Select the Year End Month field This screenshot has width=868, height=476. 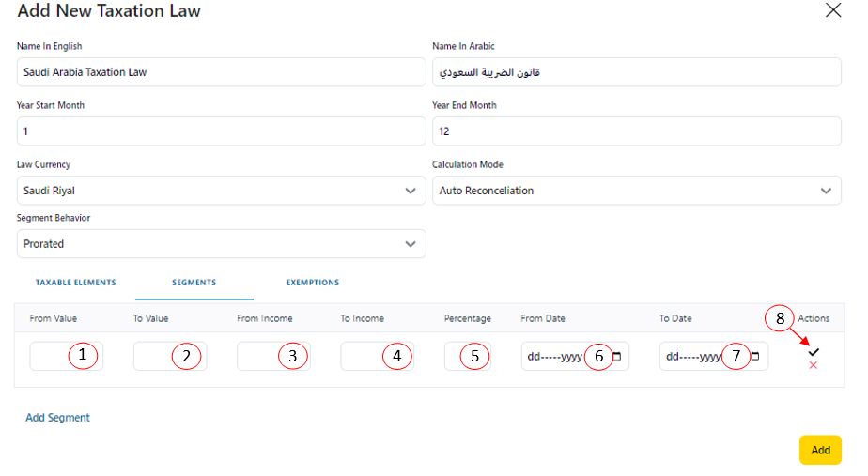click(636, 131)
